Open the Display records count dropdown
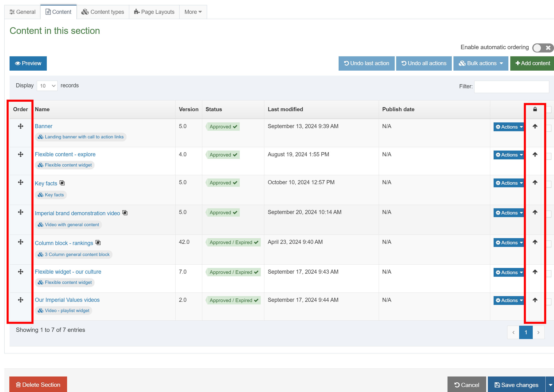554x392 pixels. coord(47,86)
